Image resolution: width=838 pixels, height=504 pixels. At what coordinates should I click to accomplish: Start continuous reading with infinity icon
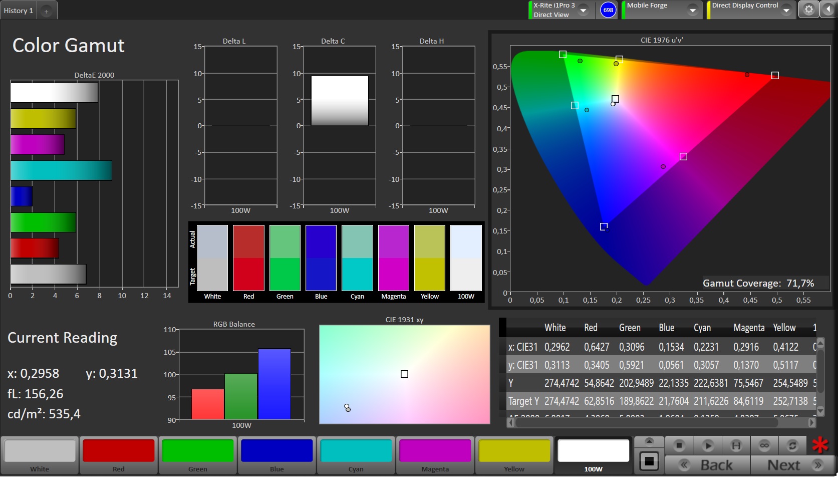pyautogui.click(x=764, y=445)
